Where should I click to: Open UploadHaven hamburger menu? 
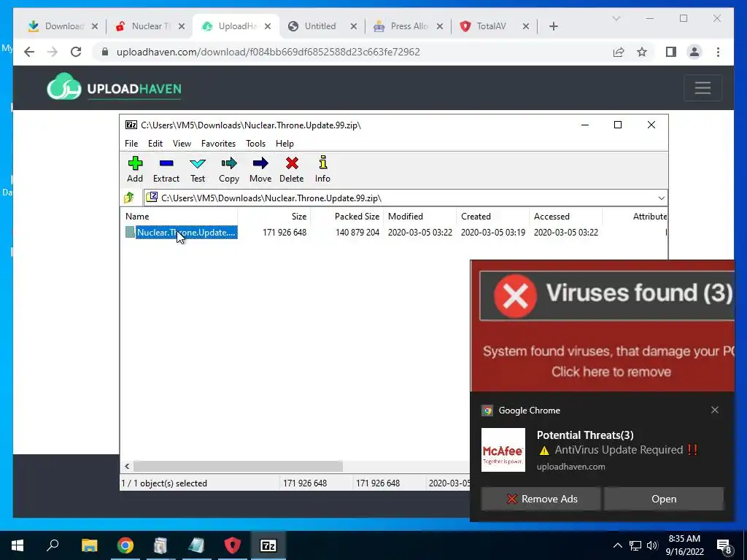pyautogui.click(x=703, y=87)
